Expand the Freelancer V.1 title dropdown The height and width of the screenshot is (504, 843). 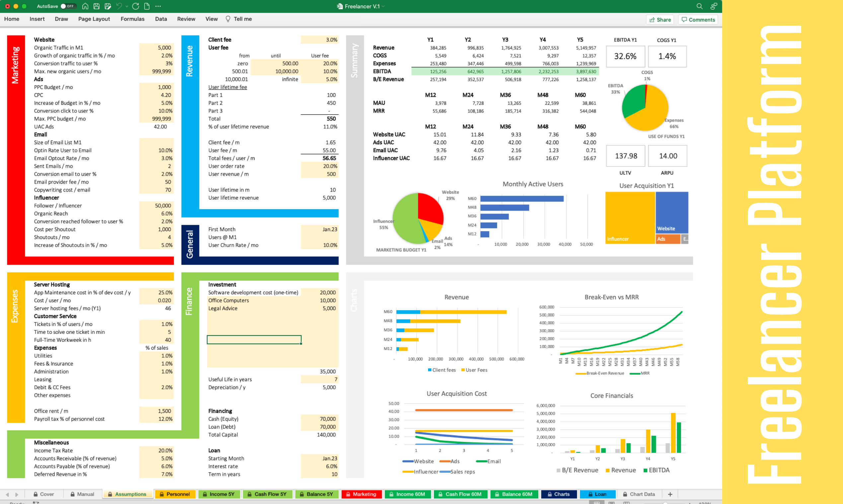(x=383, y=6)
